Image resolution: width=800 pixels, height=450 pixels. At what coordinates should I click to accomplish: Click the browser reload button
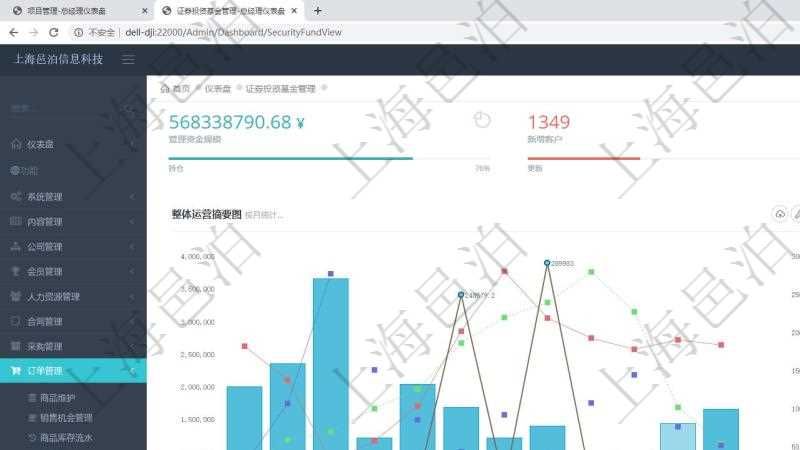coord(54,32)
